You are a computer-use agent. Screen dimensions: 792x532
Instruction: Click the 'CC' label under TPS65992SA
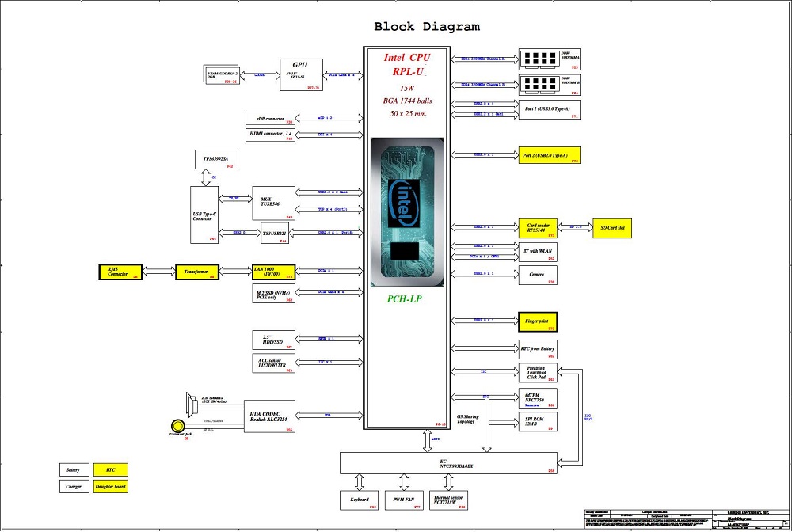coord(214,177)
